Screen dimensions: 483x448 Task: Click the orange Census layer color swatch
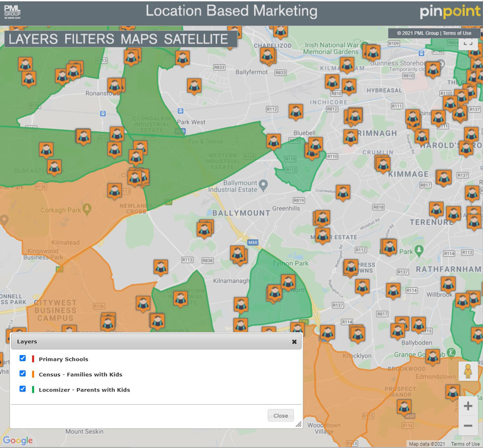point(33,374)
